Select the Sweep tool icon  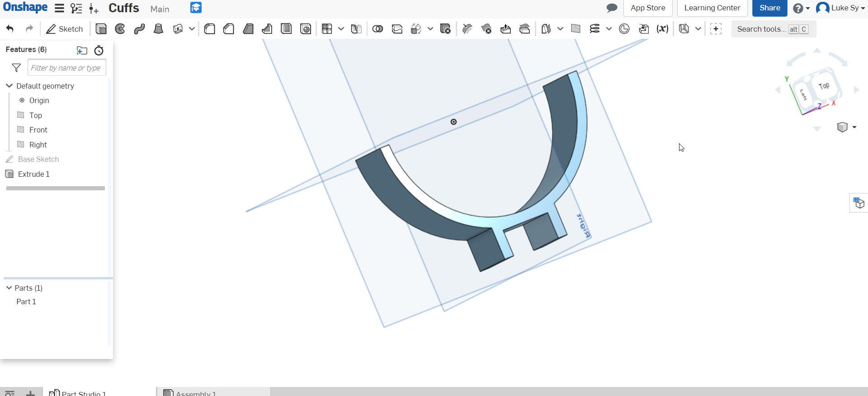click(139, 29)
